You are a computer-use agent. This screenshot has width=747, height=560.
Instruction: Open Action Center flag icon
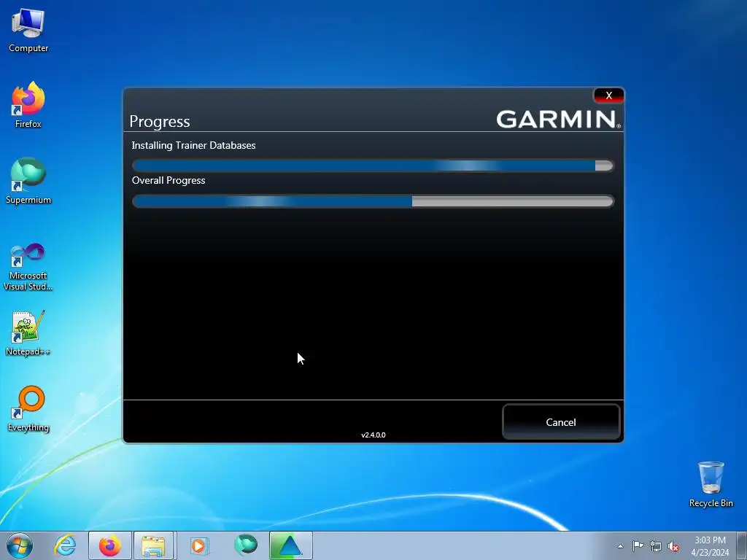click(x=638, y=546)
